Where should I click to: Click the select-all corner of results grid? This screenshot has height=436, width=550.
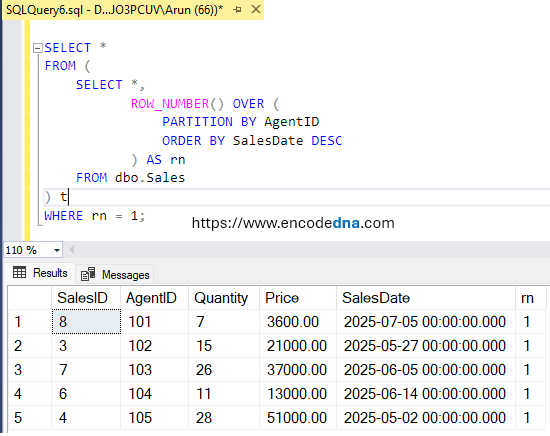pyautogui.click(x=30, y=298)
